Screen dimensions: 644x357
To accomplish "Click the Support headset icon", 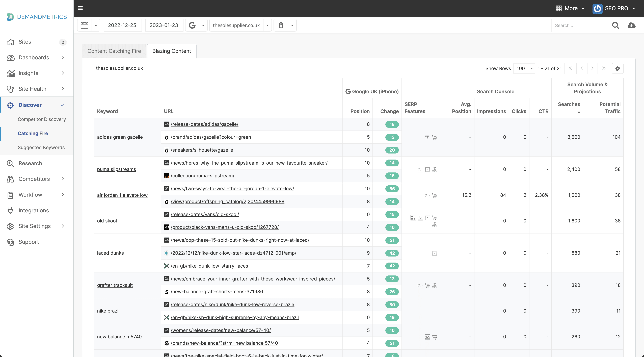I will [10, 242].
